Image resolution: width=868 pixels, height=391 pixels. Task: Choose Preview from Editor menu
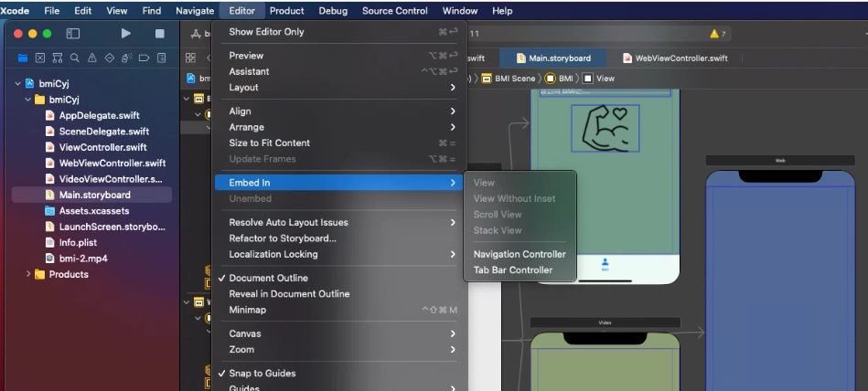tap(338, 56)
